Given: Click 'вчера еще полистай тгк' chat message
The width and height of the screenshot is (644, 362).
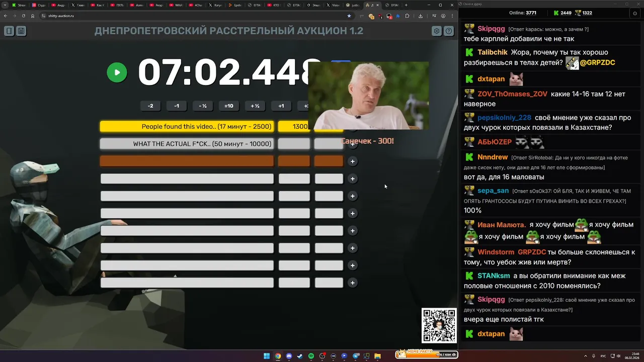Looking at the screenshot, I should [504, 319].
